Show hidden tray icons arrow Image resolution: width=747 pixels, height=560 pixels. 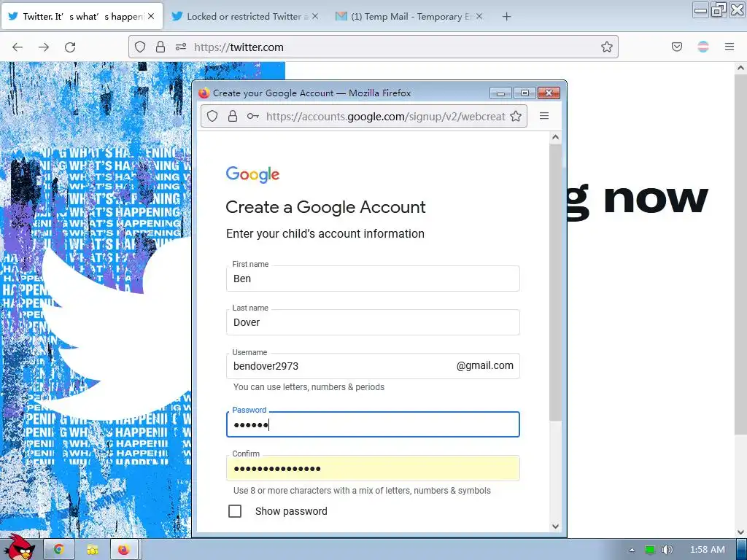(632, 550)
